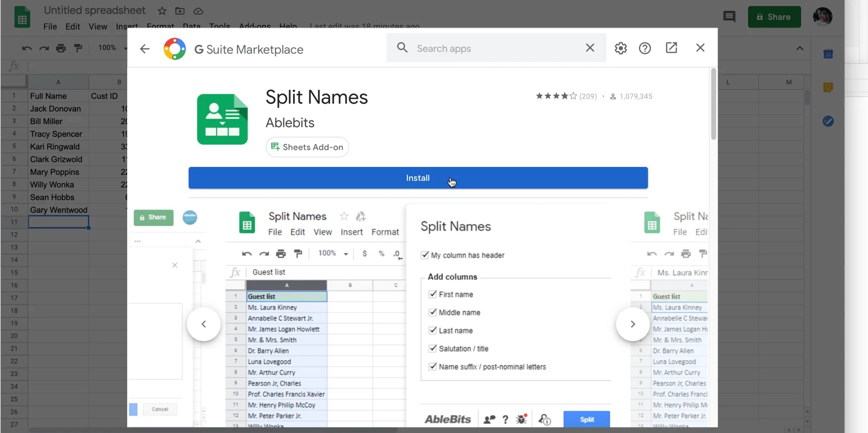Click the search magnifier icon
Screen dimensions: 868x433
point(402,47)
